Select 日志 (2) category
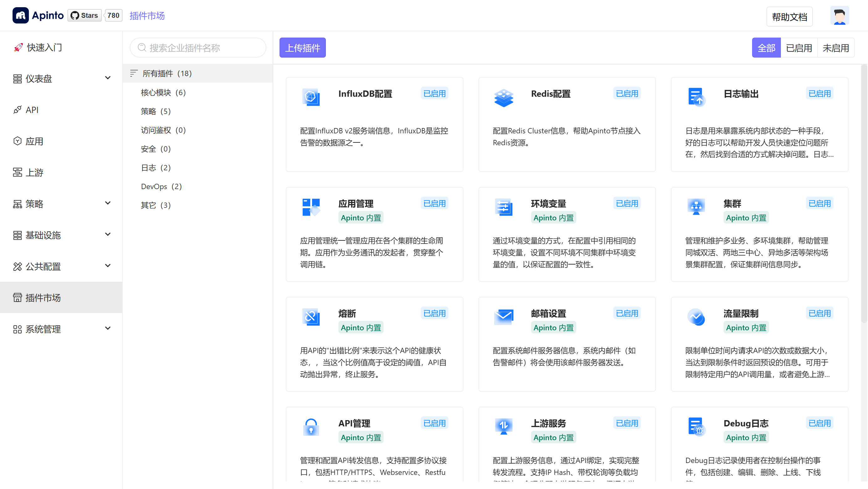 point(198,167)
